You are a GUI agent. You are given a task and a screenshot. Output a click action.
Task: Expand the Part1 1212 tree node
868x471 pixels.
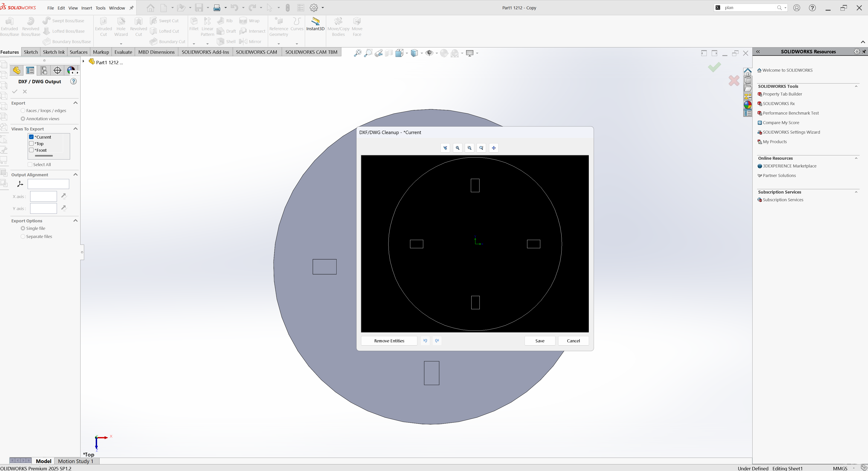pyautogui.click(x=83, y=61)
